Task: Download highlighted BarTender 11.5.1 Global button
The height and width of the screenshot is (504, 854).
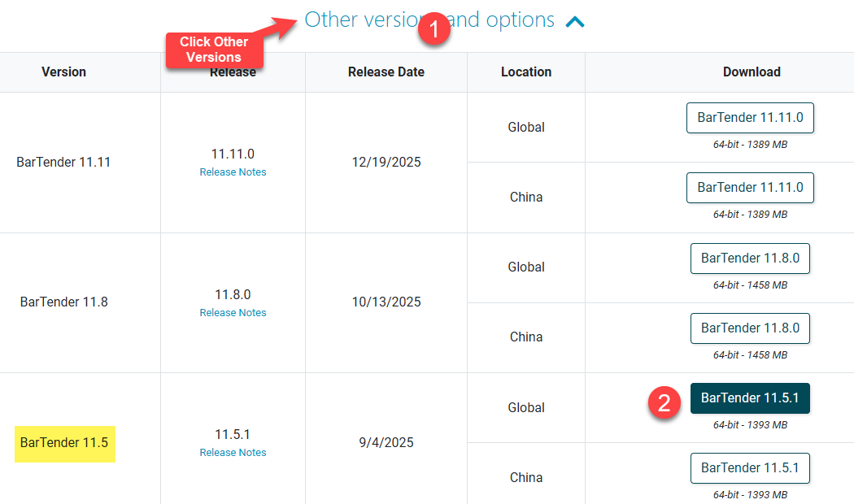Action: pos(750,398)
